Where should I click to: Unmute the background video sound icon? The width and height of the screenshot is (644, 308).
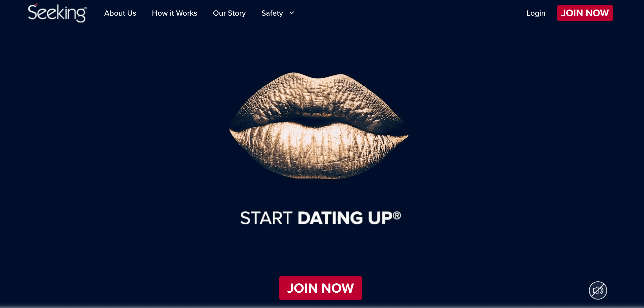[598, 290]
